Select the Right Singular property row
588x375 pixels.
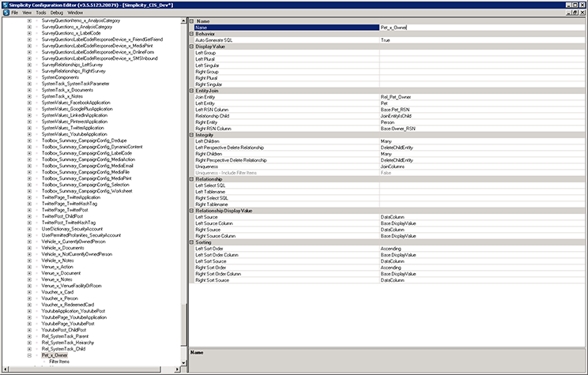[388, 84]
